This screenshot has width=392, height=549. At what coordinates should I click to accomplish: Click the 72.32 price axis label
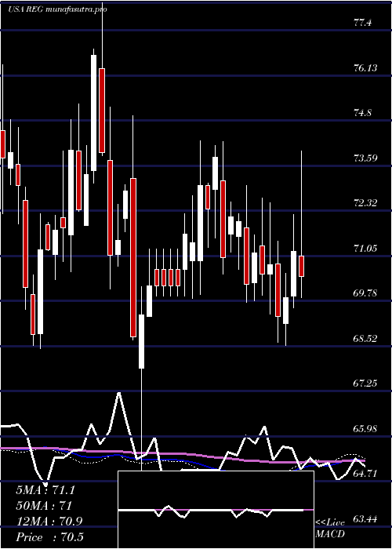point(365,203)
